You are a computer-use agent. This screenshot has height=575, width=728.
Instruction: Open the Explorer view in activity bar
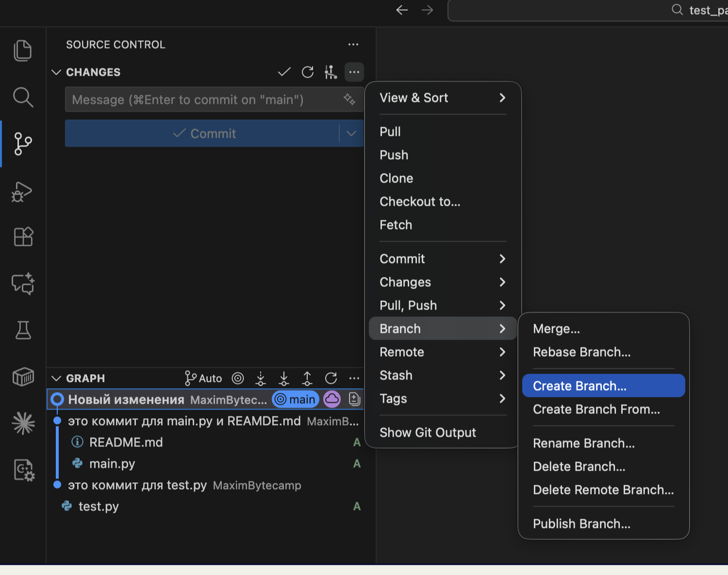(x=23, y=50)
